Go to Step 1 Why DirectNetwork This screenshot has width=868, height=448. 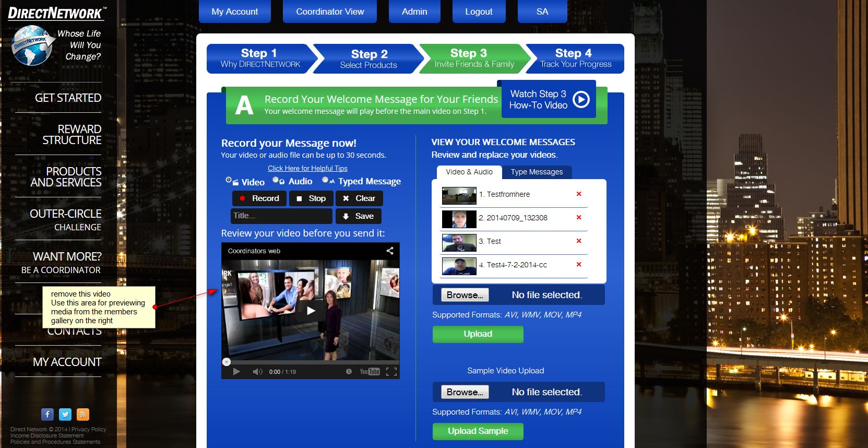pyautogui.click(x=260, y=58)
